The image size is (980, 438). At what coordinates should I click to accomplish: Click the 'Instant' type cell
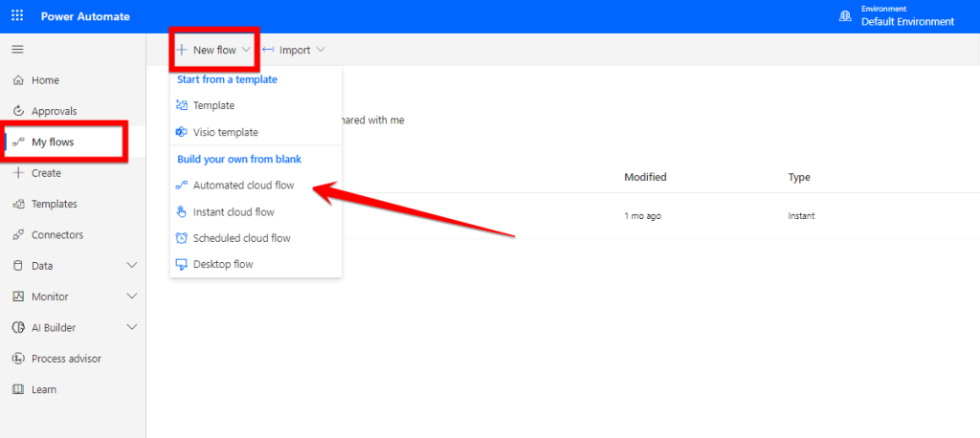click(x=801, y=216)
